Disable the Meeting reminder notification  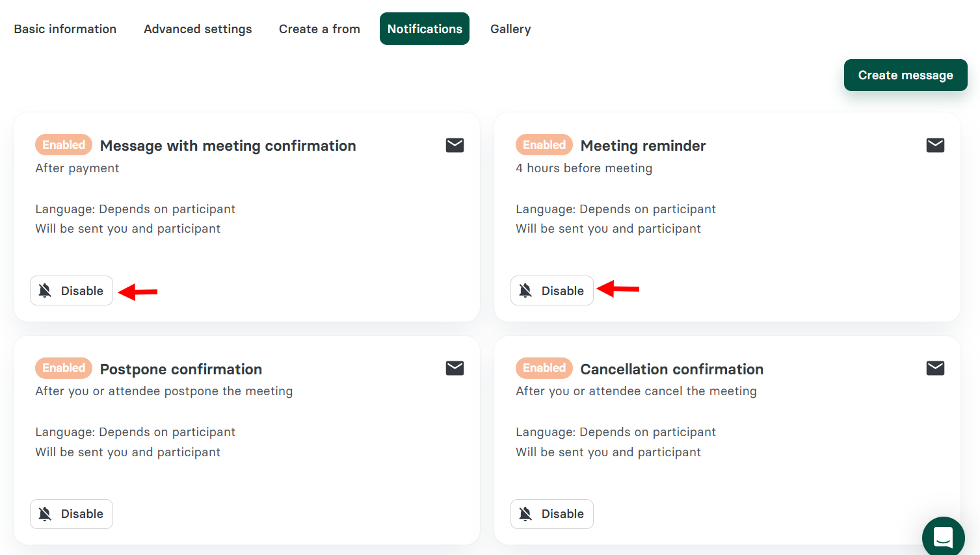tap(551, 290)
